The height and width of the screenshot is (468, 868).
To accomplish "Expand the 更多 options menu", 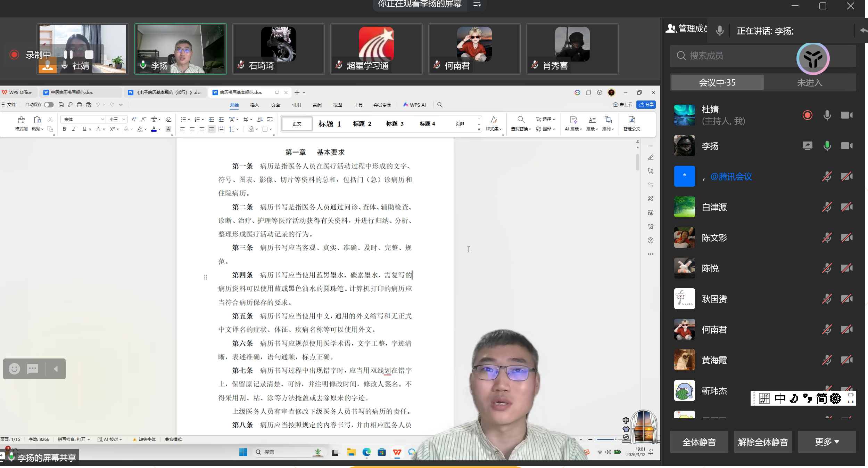I will 826,442.
